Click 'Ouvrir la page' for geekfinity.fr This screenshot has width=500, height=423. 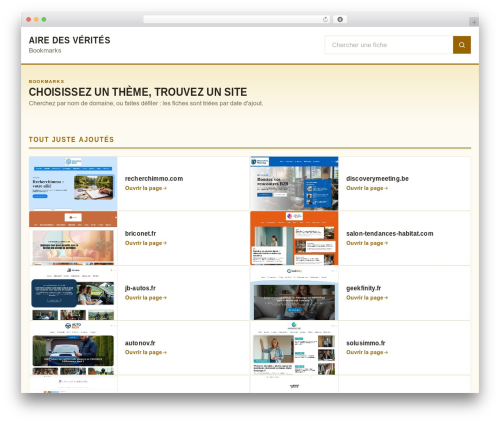367,298
